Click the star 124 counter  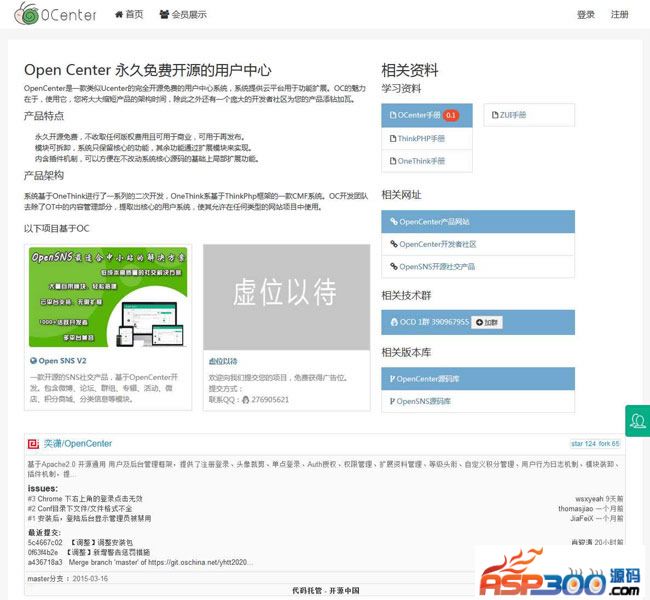(584, 444)
